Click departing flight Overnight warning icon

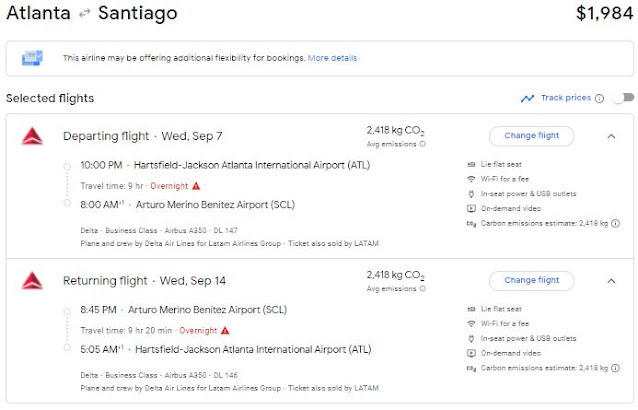coord(196,185)
